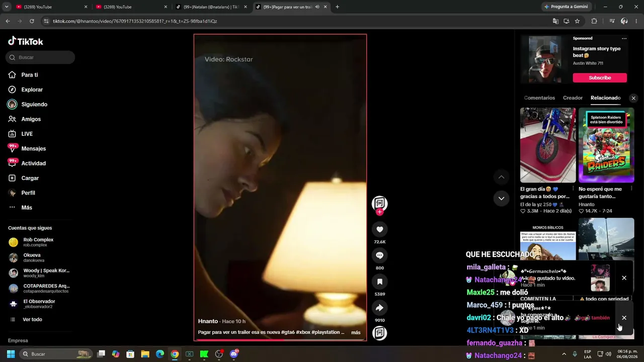Open options for No esperé que me video

(631, 189)
